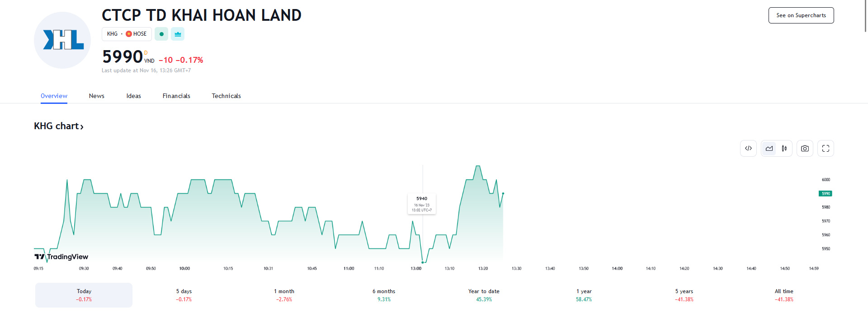868x327 pixels.
Task: Click the See on Supercharts button
Action: click(x=801, y=15)
